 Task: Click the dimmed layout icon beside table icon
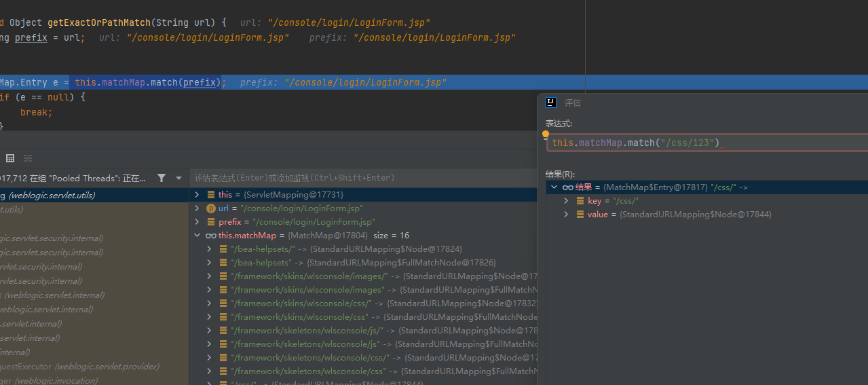(28, 158)
